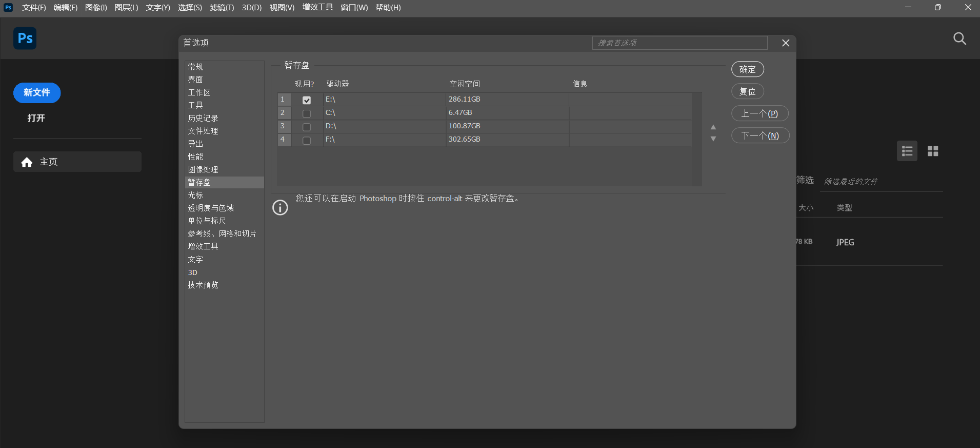Click the Photoshop Ps home logo

coord(25,38)
